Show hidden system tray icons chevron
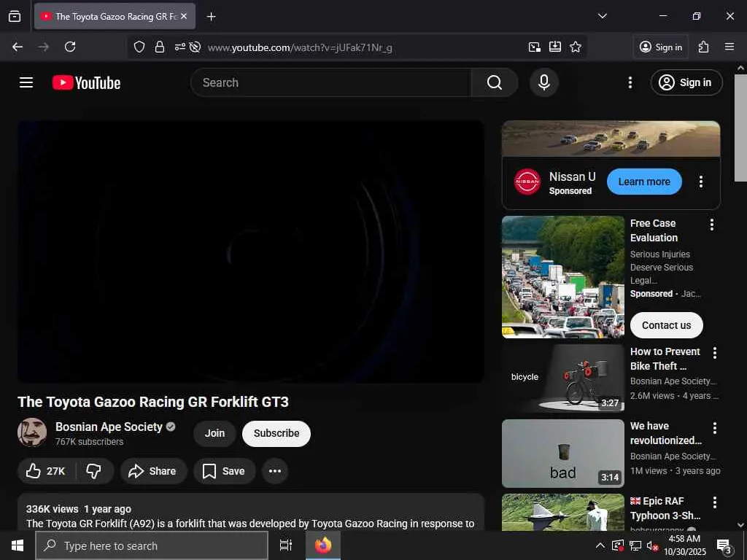 pyautogui.click(x=600, y=545)
